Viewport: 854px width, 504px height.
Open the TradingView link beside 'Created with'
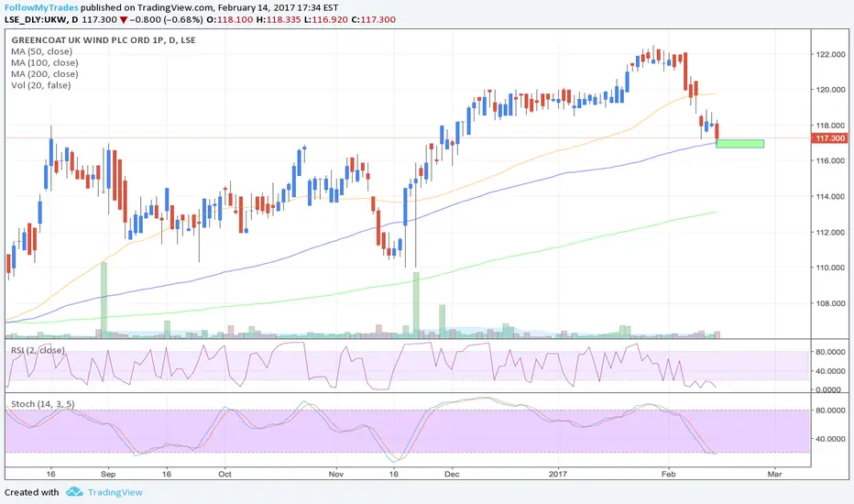coord(115,492)
